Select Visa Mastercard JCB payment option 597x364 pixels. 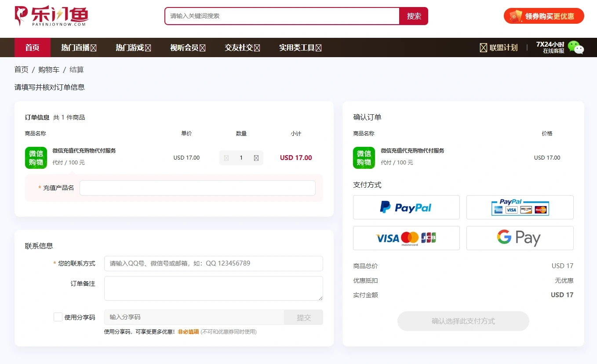pos(406,238)
